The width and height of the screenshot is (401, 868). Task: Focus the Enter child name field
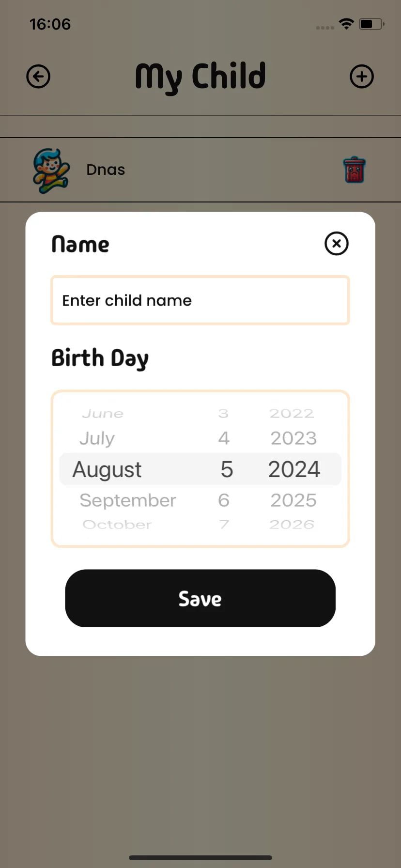(x=200, y=300)
